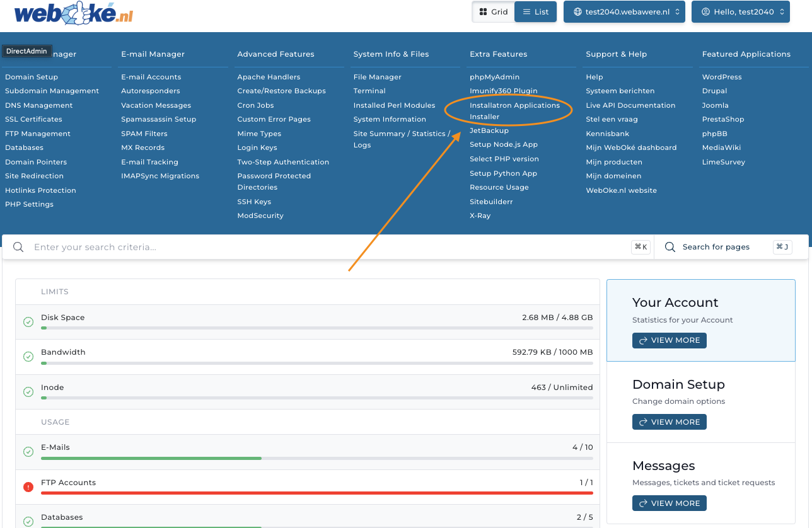Open Imunify360 Plugin
The image size is (812, 528).
coord(504,91)
